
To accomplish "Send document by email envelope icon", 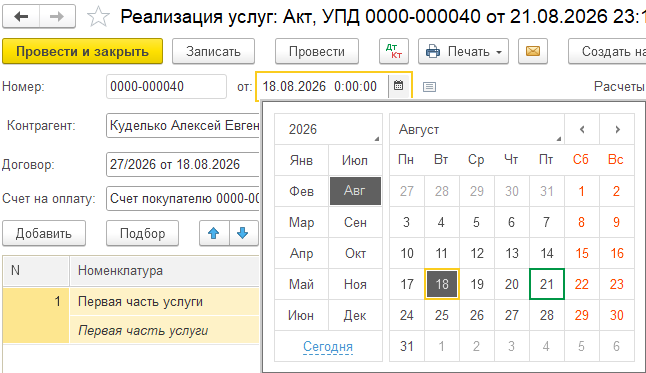I will 533,52.
